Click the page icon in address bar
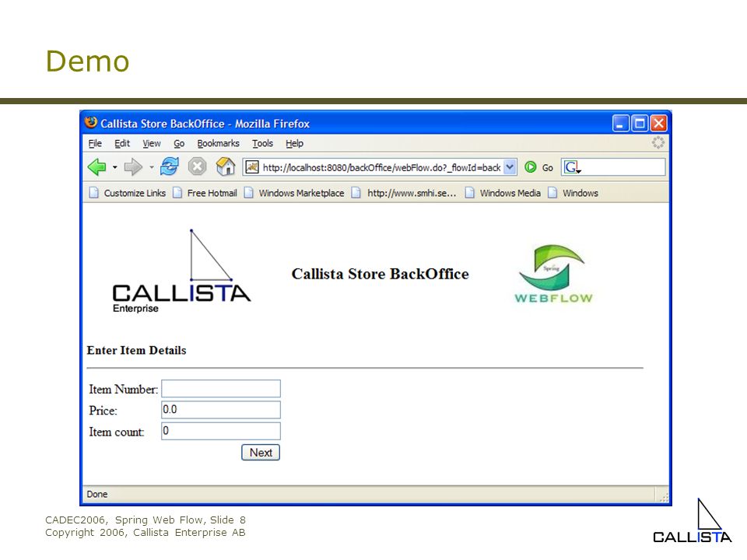Image resolution: width=747 pixels, height=560 pixels. point(252,167)
